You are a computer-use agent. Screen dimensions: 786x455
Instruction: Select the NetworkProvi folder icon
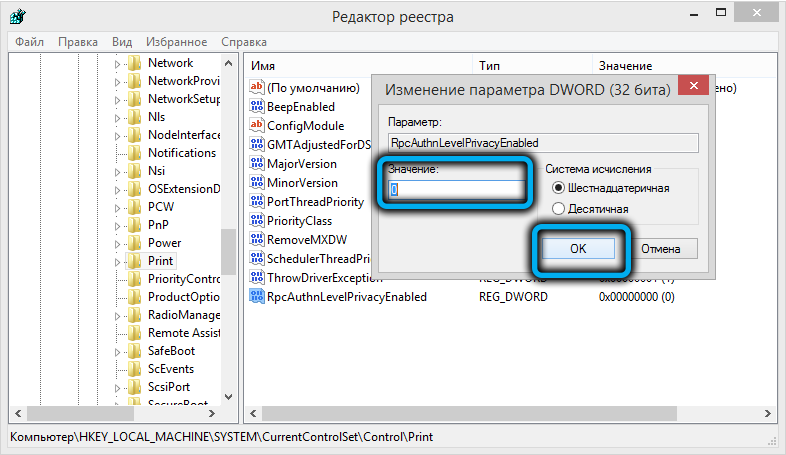coord(134,81)
